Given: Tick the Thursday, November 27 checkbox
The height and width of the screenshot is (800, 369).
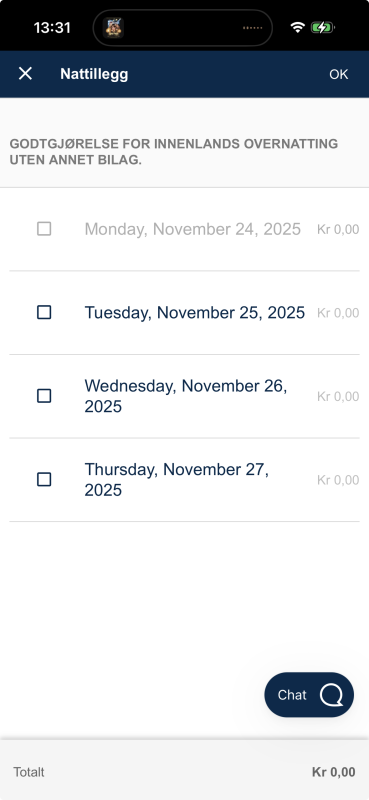Looking at the screenshot, I should (x=44, y=480).
